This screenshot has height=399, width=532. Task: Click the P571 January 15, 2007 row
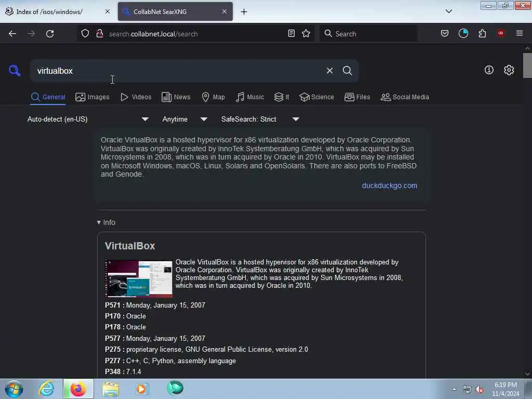155,305
